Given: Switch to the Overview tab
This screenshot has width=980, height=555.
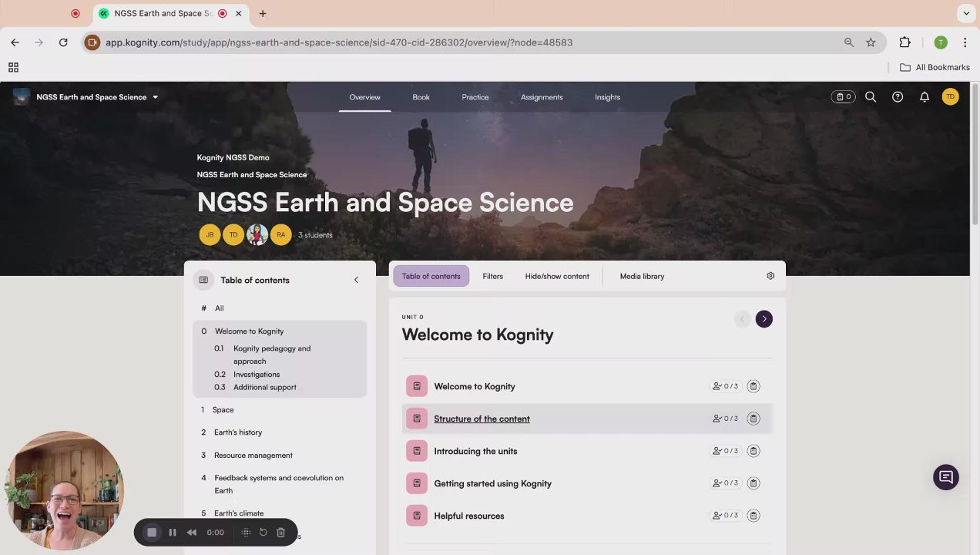Looking at the screenshot, I should click(364, 97).
